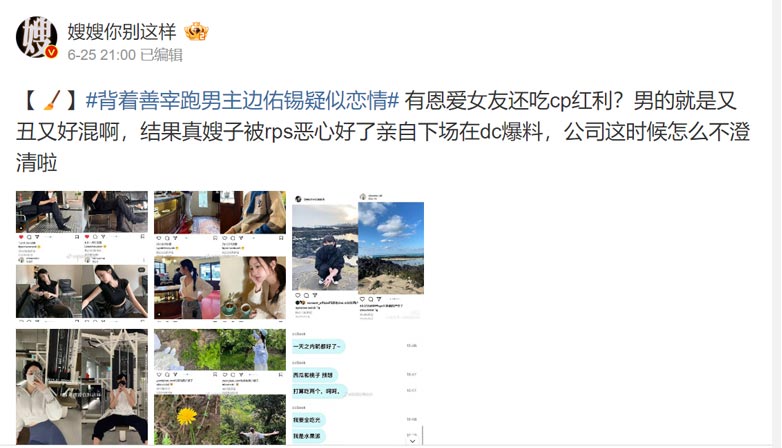
Task: Open thumbnail with yellow dandelion flower
Action: [220, 387]
